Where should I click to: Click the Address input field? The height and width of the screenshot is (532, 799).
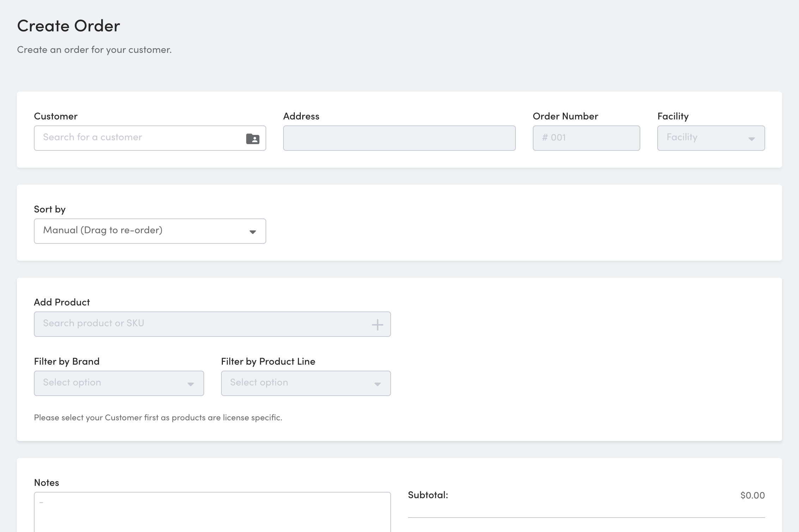399,138
